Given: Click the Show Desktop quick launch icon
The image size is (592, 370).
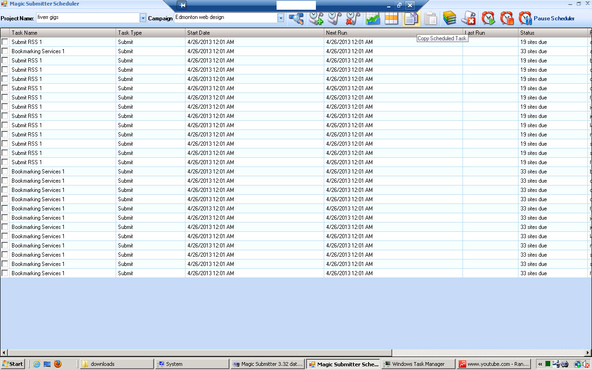Looking at the screenshot, I should pyautogui.click(x=47, y=364).
